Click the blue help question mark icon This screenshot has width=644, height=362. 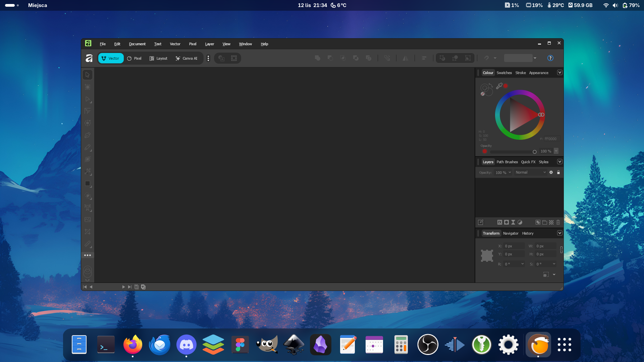point(550,58)
